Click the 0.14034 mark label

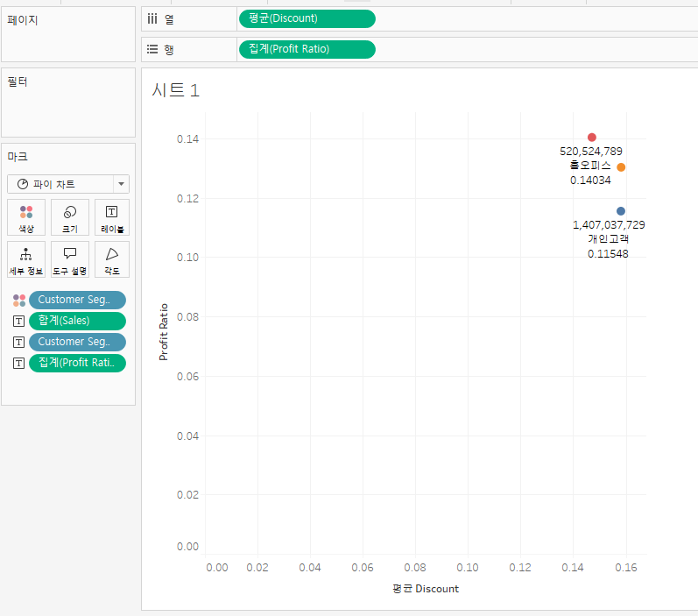click(x=590, y=180)
